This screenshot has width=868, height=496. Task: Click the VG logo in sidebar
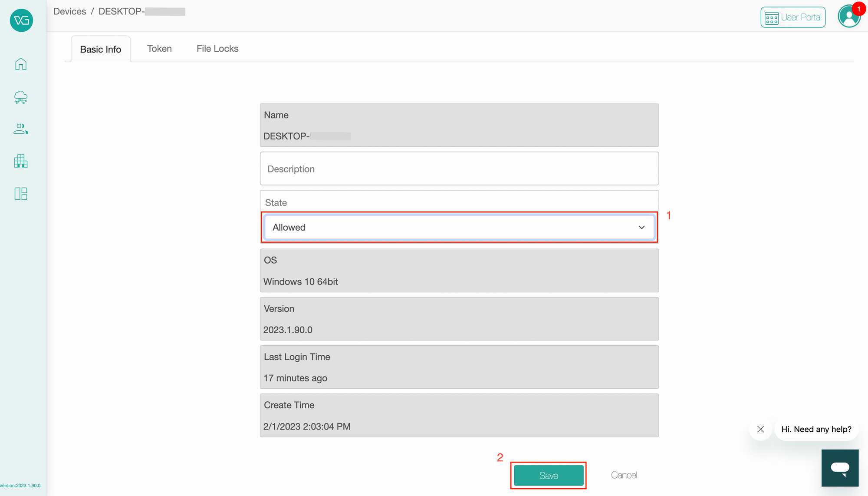(21, 20)
